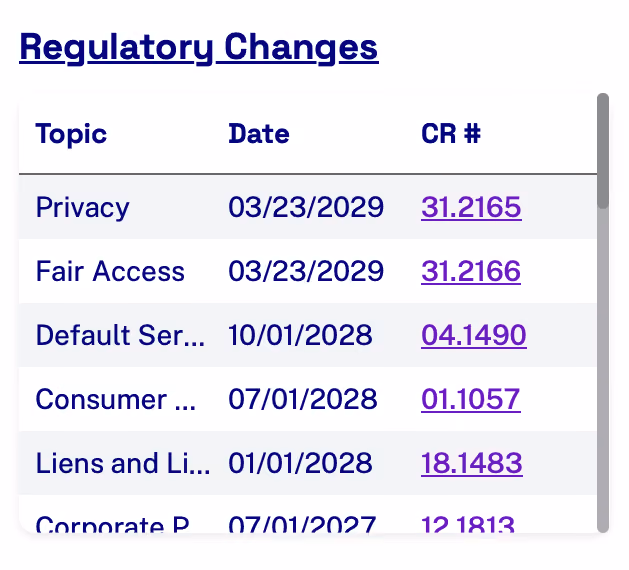Open CR number 01.1057 link
This screenshot has height=570, width=629.
coord(471,399)
